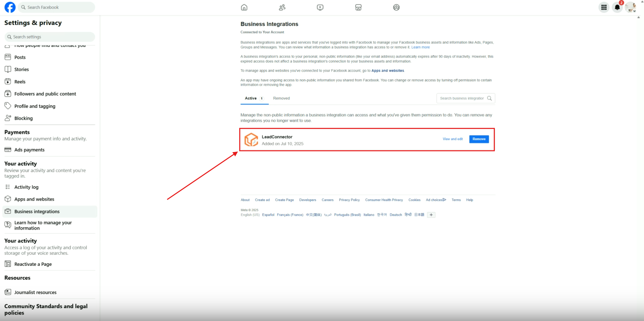The height and width of the screenshot is (321, 644).
Task: Open Activity log
Action: tap(50, 187)
